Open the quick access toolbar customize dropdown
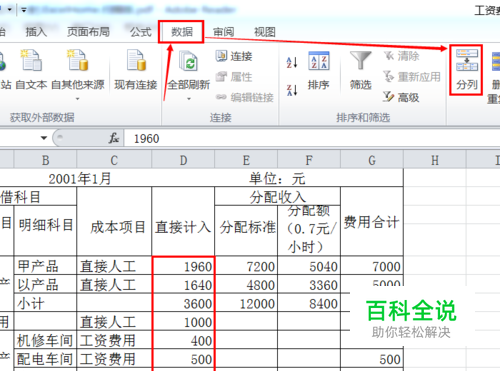The height and width of the screenshot is (371, 500). pyautogui.click(x=24, y=10)
